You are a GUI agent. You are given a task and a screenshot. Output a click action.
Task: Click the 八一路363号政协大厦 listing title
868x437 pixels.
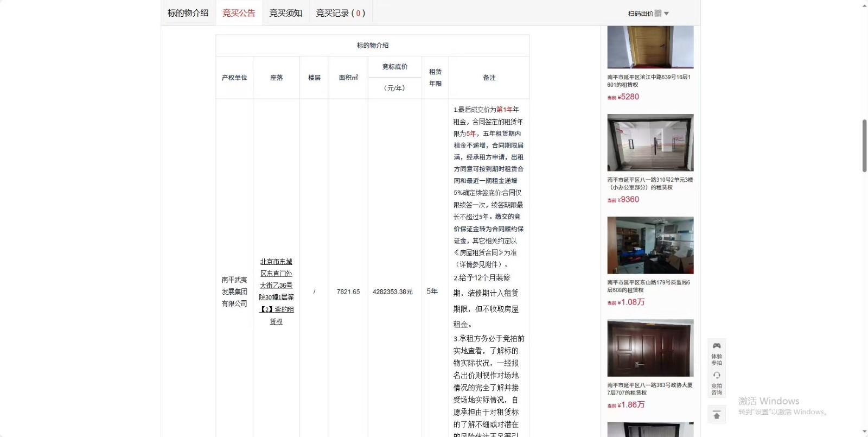(x=649, y=389)
